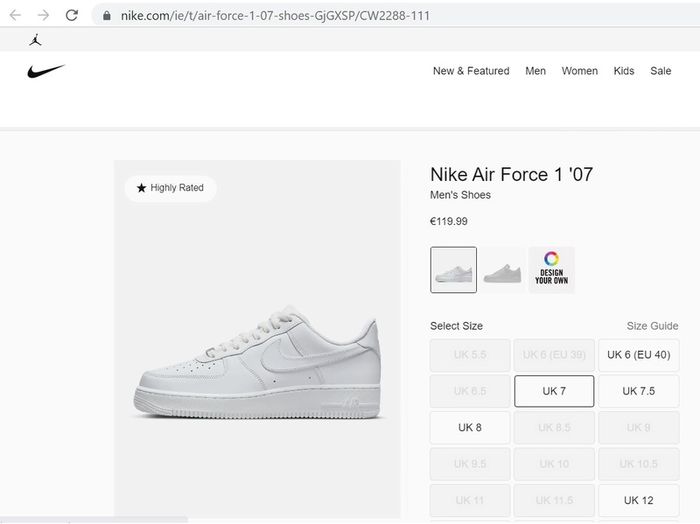Click the browser forward arrow

(x=43, y=15)
